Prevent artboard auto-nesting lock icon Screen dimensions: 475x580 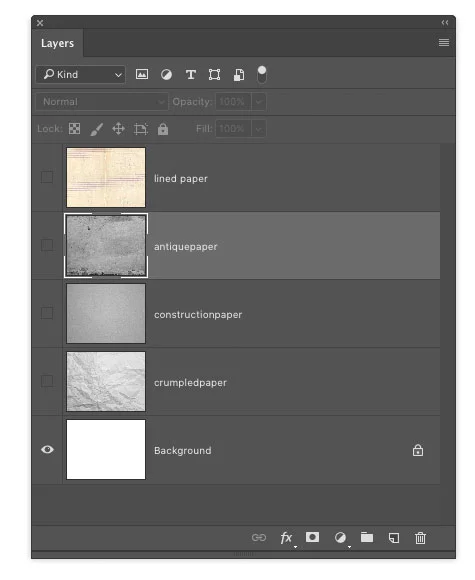141,129
